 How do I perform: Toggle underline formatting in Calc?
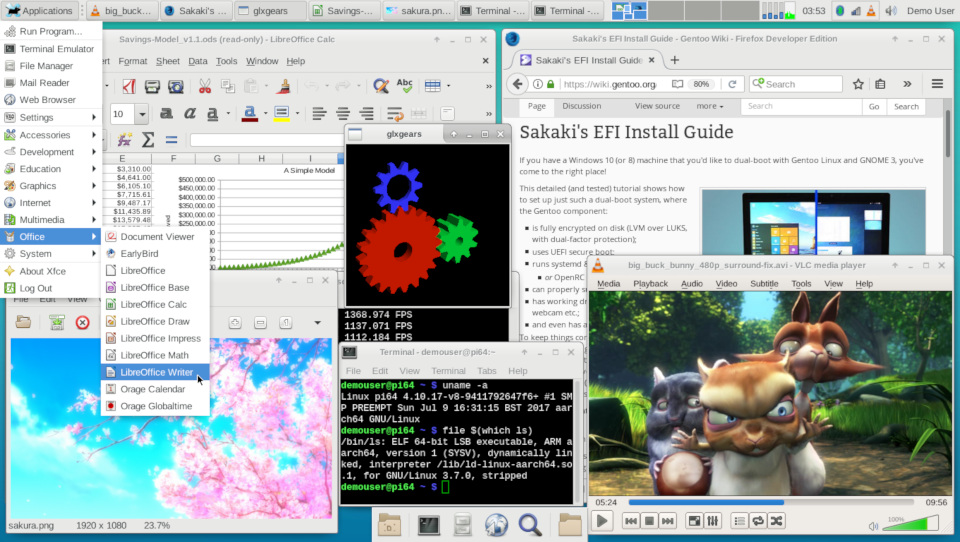click(212, 113)
